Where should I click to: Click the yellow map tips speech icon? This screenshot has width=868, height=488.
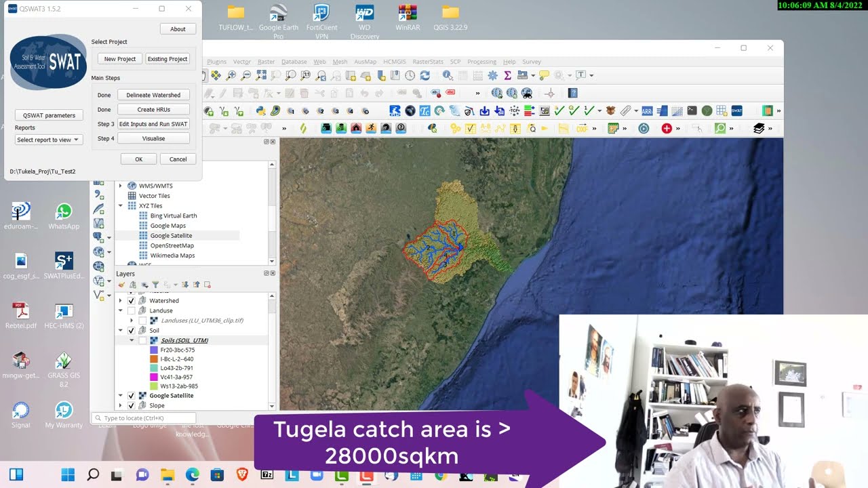click(x=544, y=75)
